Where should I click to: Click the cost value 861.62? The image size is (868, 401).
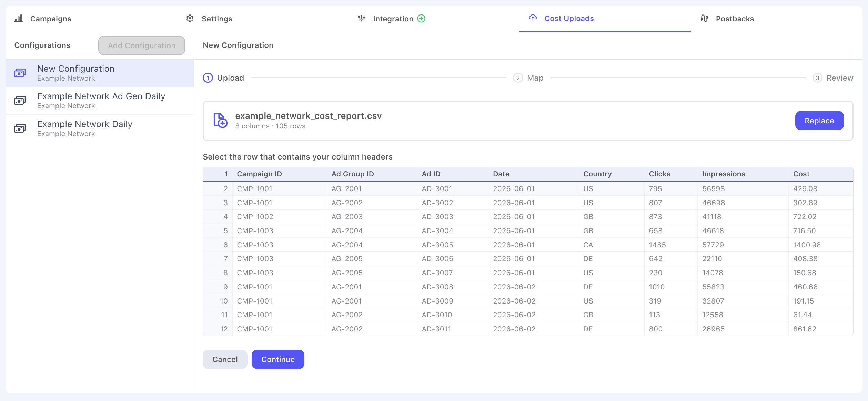point(805,329)
